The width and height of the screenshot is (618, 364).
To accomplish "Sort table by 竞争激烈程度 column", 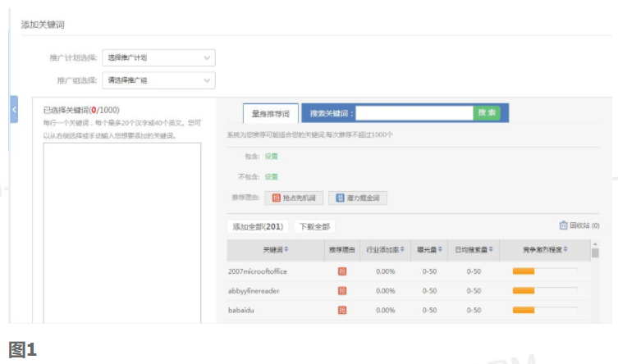I will point(545,249).
